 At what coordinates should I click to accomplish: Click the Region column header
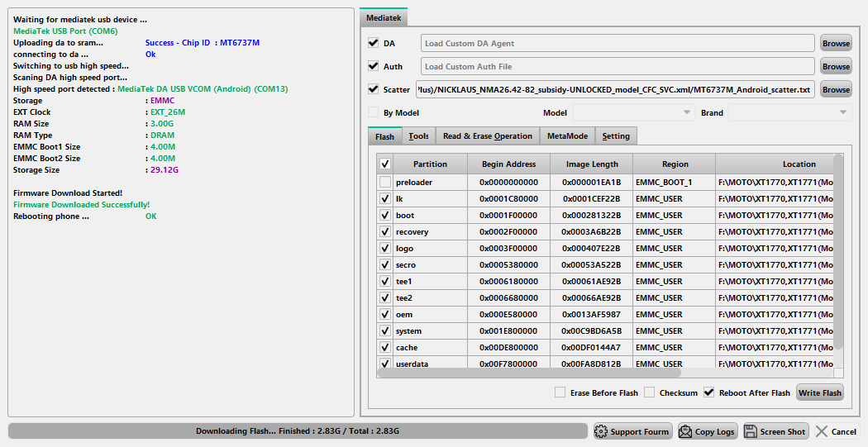675,164
